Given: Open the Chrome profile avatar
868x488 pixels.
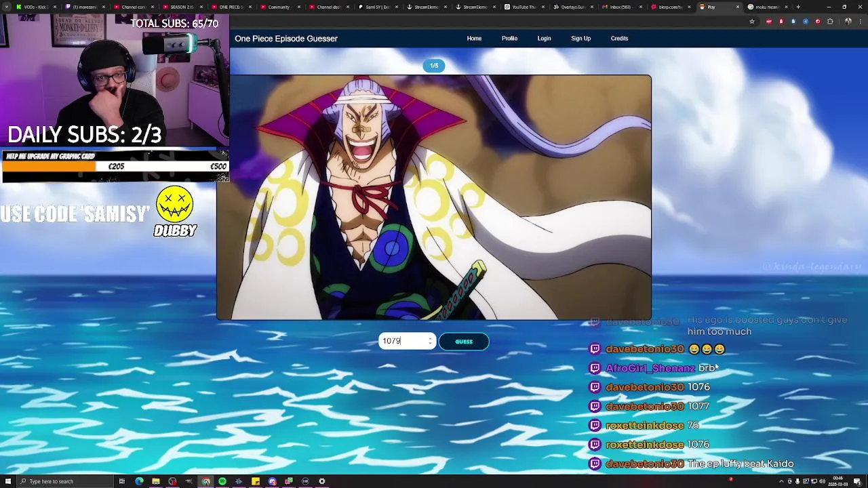Looking at the screenshot, I should click(x=848, y=22).
